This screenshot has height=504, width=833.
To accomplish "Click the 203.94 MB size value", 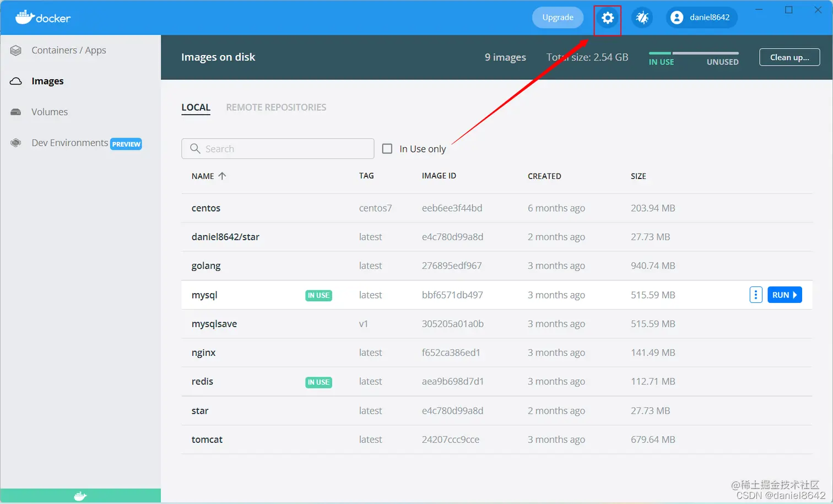I will pos(653,208).
